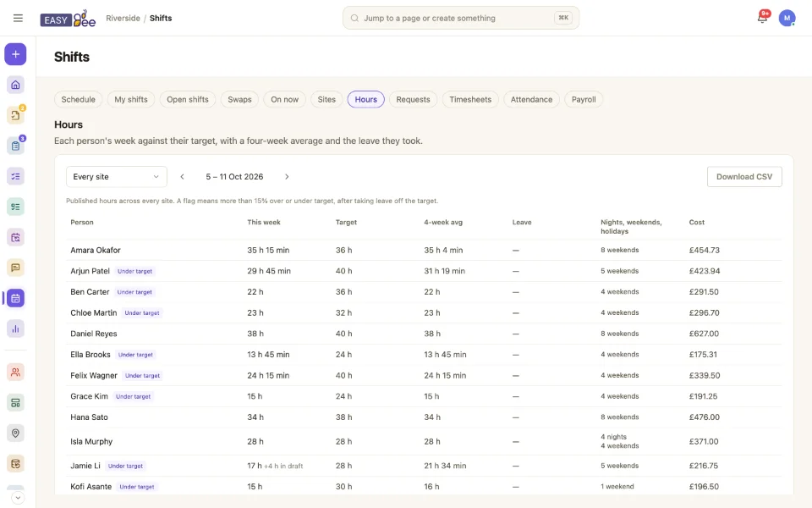Open the people icon in sidebar
The height and width of the screenshot is (508, 812).
[x=15, y=373]
